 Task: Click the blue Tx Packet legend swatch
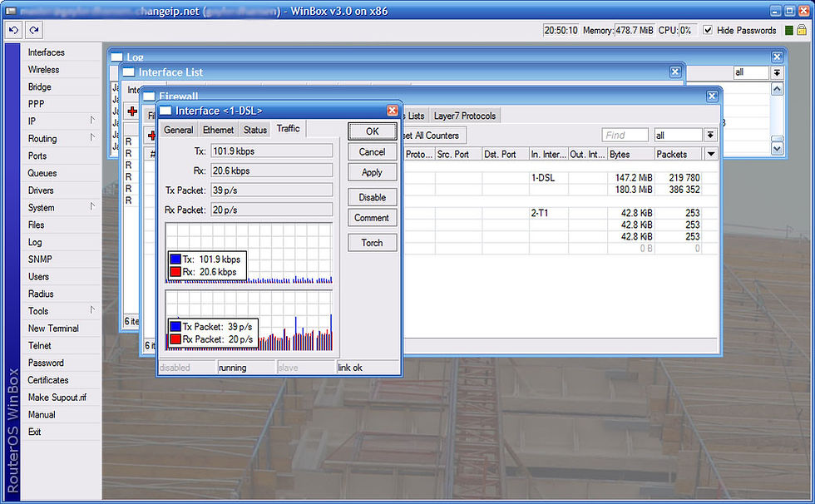175,326
